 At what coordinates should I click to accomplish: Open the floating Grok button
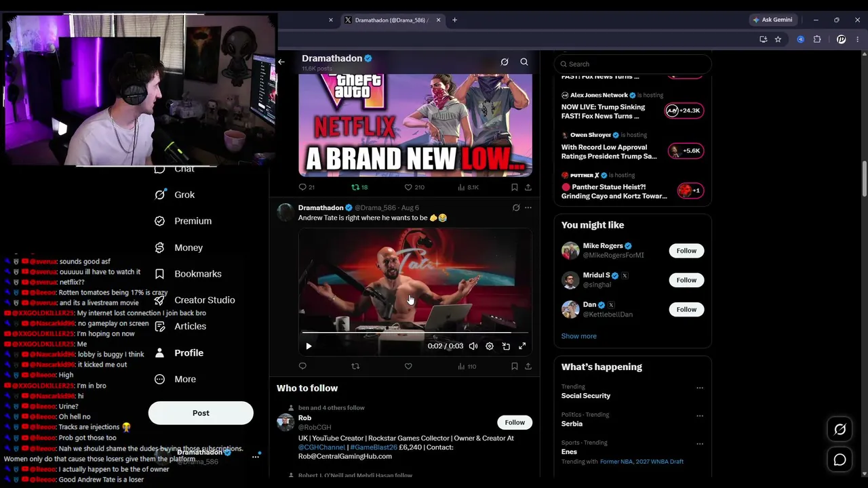840,430
